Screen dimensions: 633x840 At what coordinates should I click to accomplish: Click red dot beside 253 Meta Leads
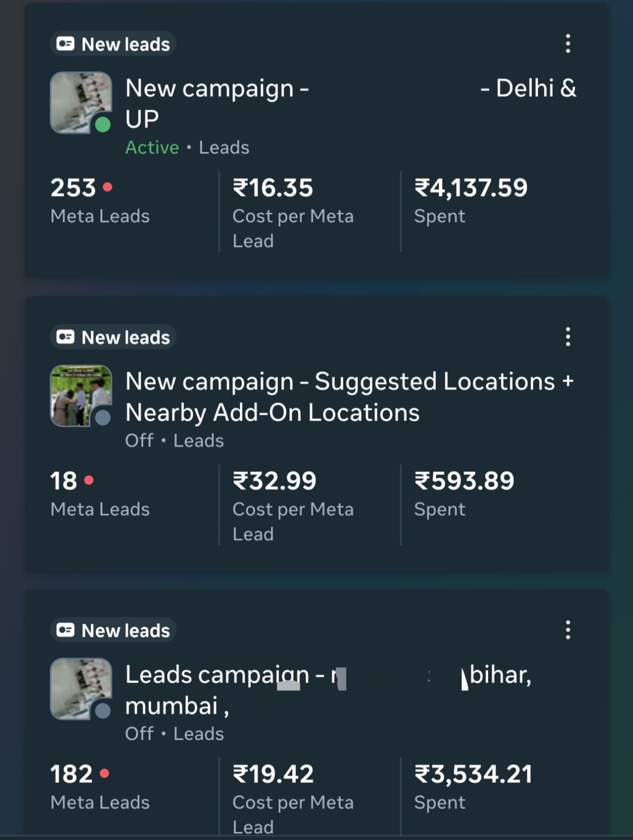pos(108,187)
